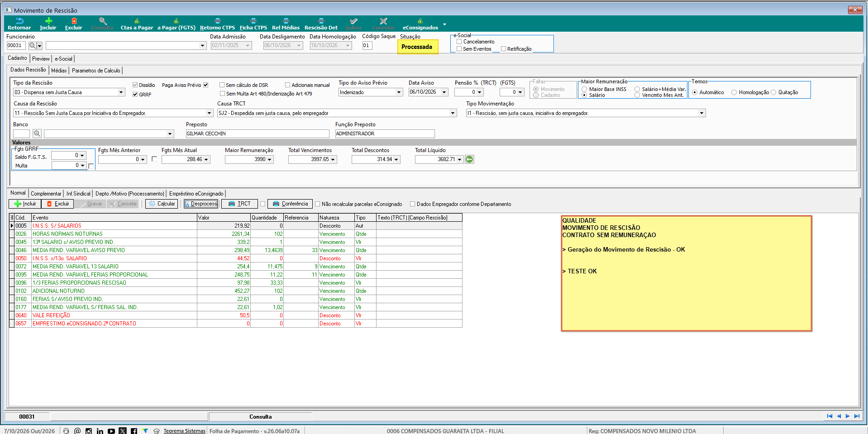
Task: Click green arrow icon beside Total Líquido
Action: [x=469, y=159]
